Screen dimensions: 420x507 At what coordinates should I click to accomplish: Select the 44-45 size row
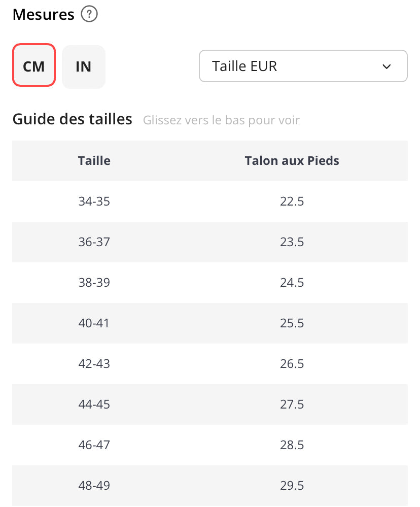pyautogui.click(x=94, y=404)
